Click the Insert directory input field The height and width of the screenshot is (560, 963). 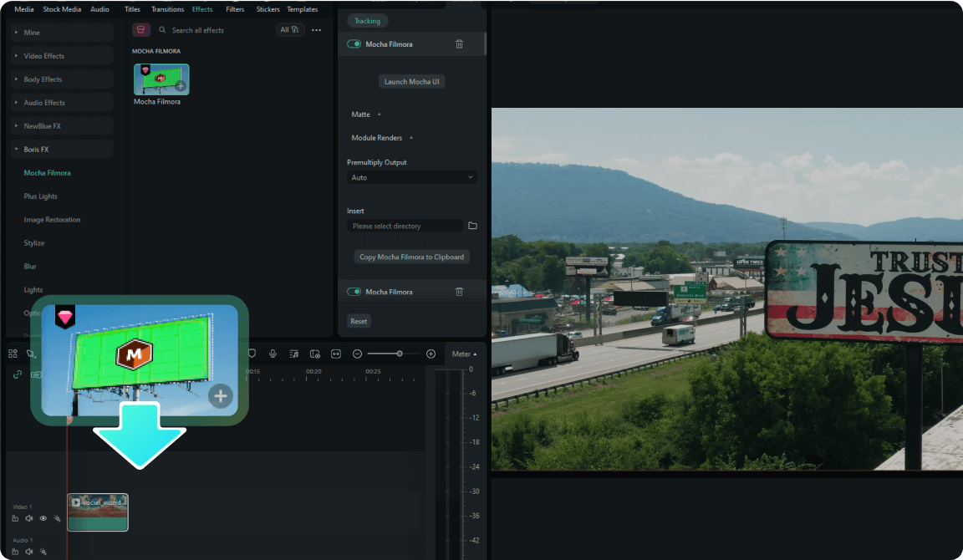tap(405, 226)
